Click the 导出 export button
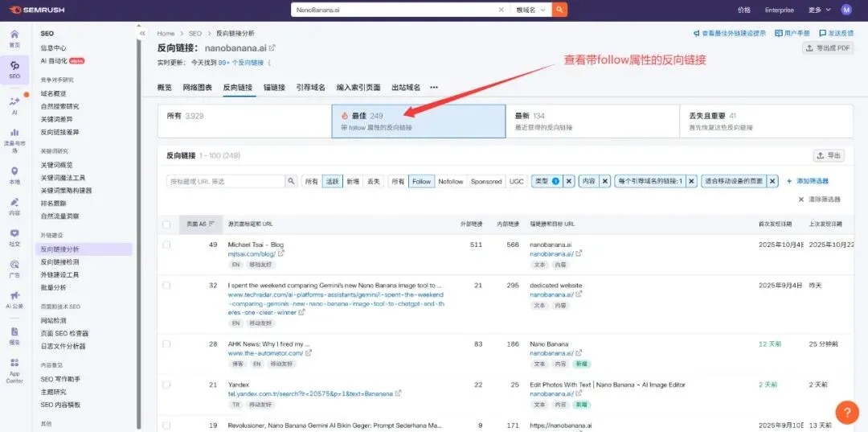 pyautogui.click(x=829, y=155)
